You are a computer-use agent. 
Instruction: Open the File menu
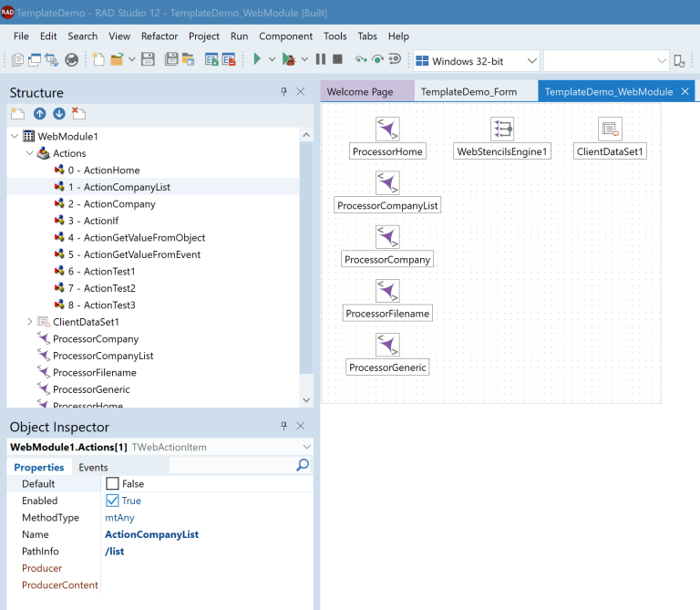tap(21, 36)
